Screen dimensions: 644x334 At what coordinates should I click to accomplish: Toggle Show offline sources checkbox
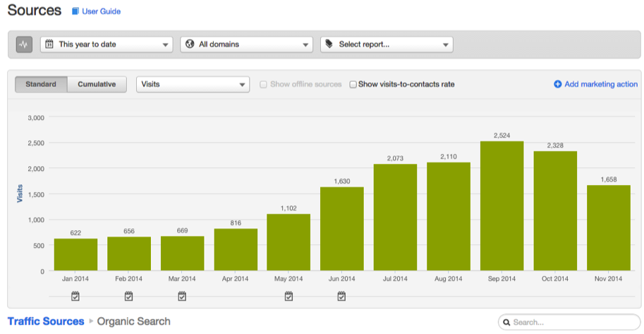263,84
